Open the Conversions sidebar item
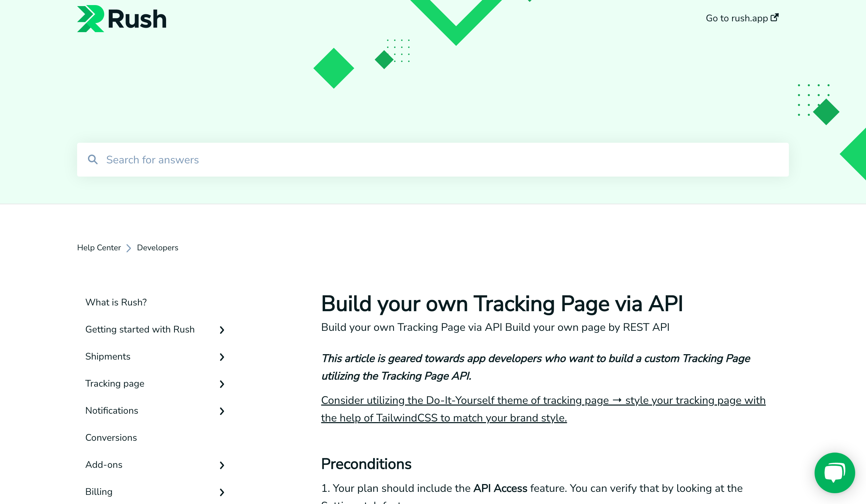Screen dimensions: 866x504 tap(111, 438)
